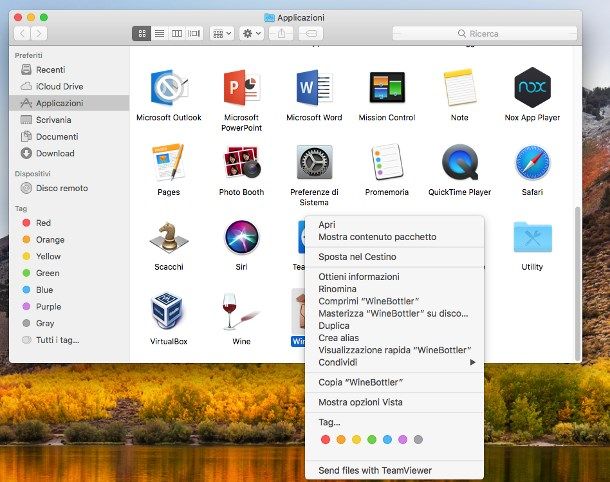The height and width of the screenshot is (482, 610).
Task: Select the Nox App Player icon
Action: tap(532, 88)
